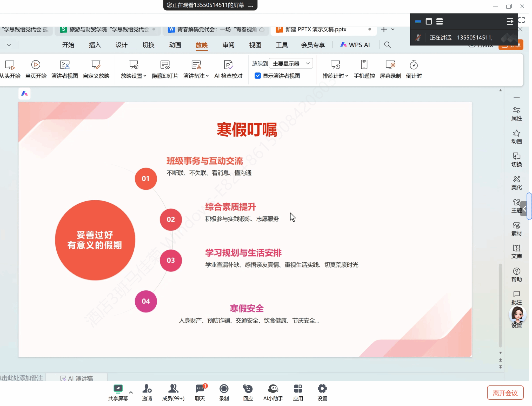Toggle the muted microphone icon
The image size is (532, 406).
[418, 38]
